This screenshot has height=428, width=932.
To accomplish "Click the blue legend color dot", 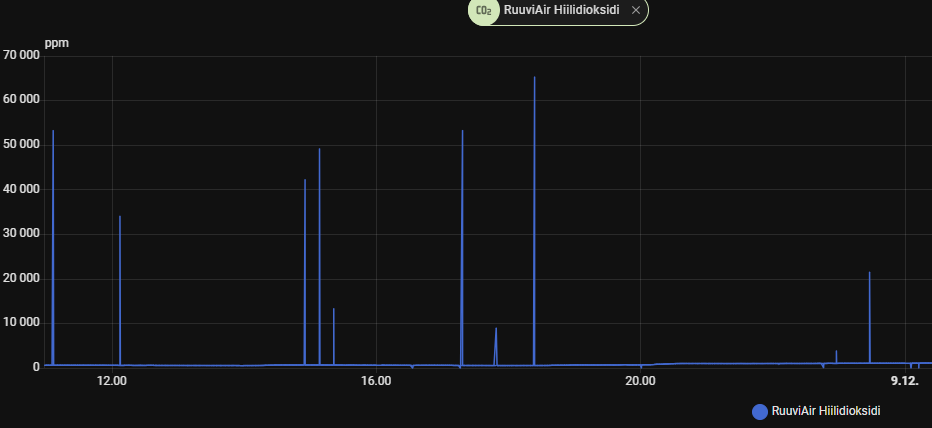I will point(759,411).
